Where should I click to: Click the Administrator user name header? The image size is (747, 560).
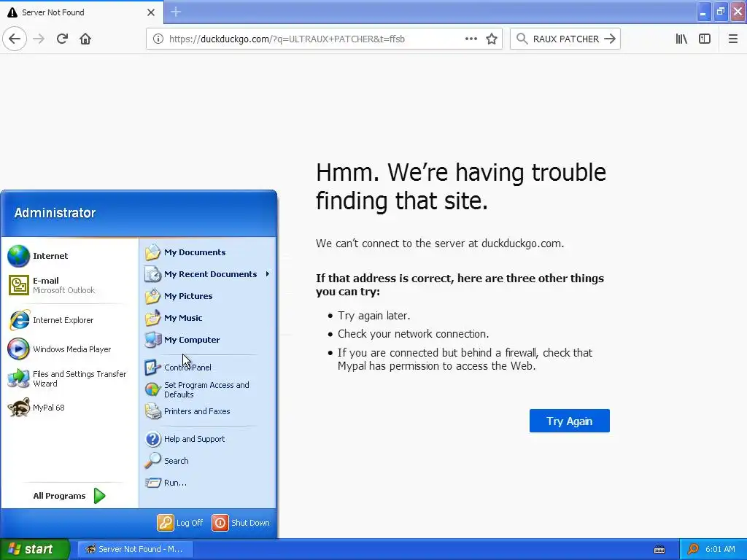55,213
